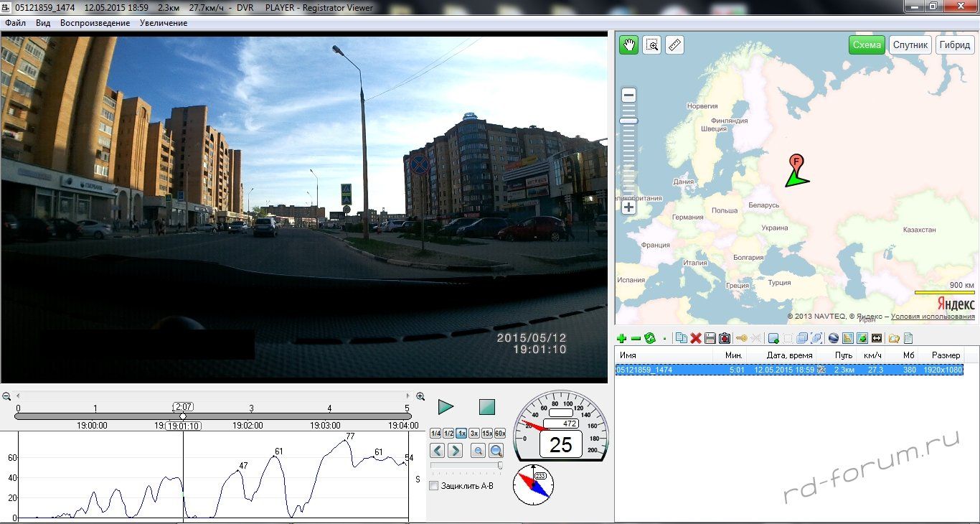Click the red X delete file icon
This screenshot has width=980, height=524.
pyautogui.click(x=695, y=338)
